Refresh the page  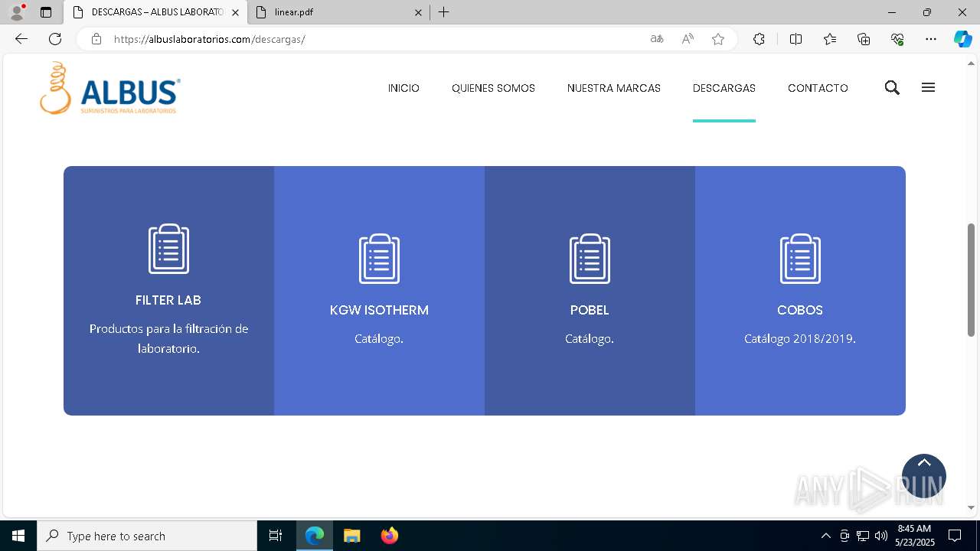[x=55, y=39]
